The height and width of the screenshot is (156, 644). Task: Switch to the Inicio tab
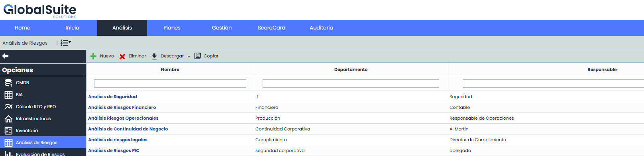tap(72, 28)
